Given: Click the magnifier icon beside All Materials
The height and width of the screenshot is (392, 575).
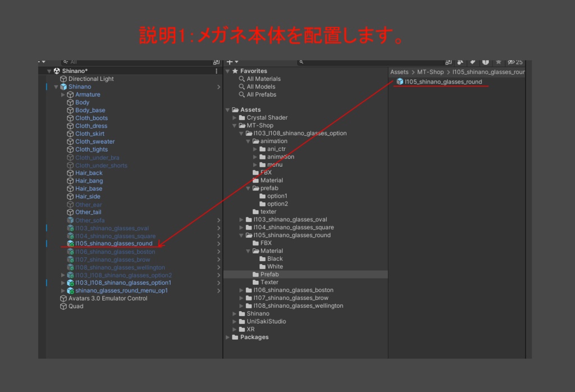Looking at the screenshot, I should pyautogui.click(x=241, y=79).
